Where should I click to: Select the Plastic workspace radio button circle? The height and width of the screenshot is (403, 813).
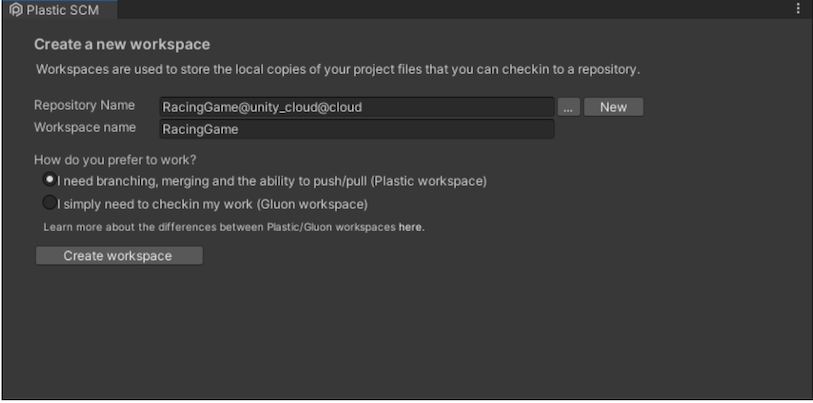pos(49,181)
